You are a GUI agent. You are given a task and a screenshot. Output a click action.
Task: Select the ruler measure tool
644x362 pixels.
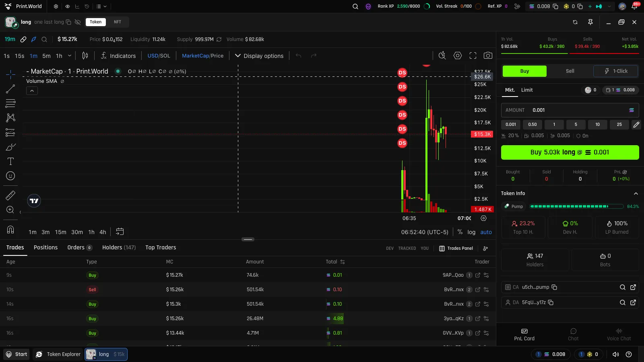click(10, 195)
